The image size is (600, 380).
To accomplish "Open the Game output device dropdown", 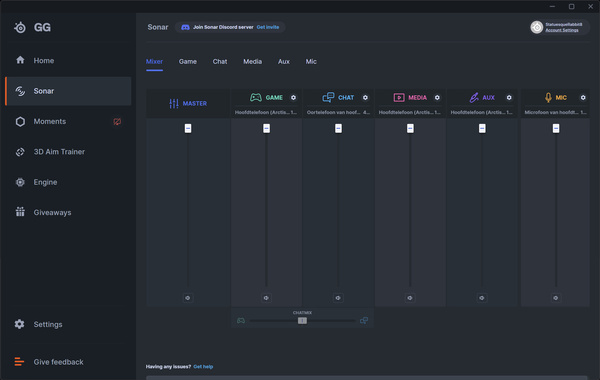I will [266, 112].
